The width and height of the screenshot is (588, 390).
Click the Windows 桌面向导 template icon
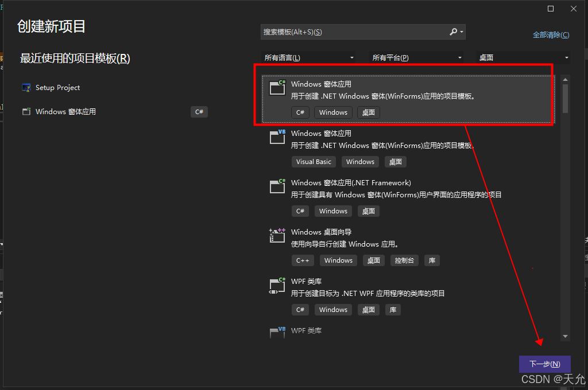click(277, 235)
